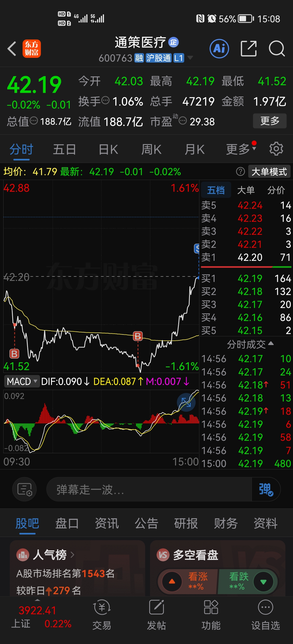Expand the dropdown arrow next to L1
This screenshot has height=644, width=293.
tap(190, 58)
